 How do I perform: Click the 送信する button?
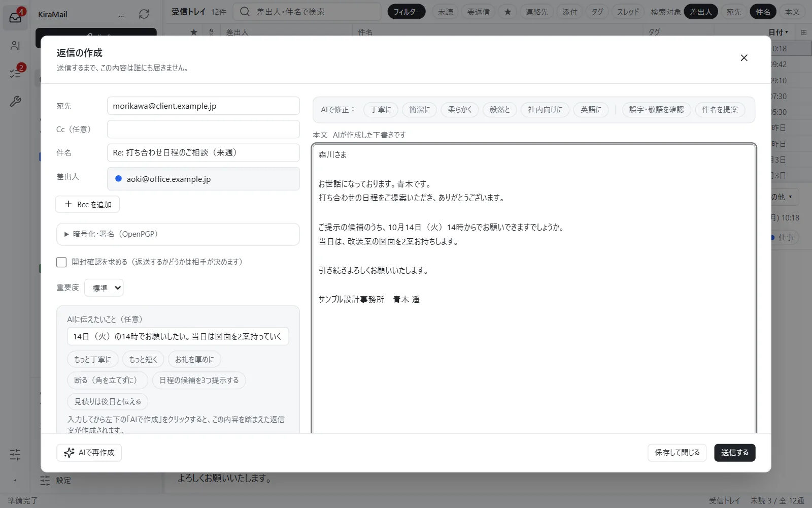click(734, 453)
